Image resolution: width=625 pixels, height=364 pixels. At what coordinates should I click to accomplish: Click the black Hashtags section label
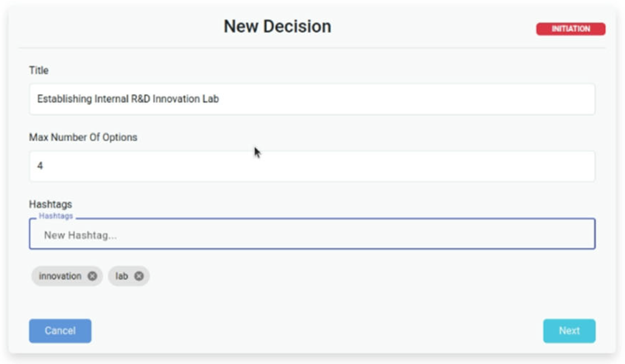(50, 204)
